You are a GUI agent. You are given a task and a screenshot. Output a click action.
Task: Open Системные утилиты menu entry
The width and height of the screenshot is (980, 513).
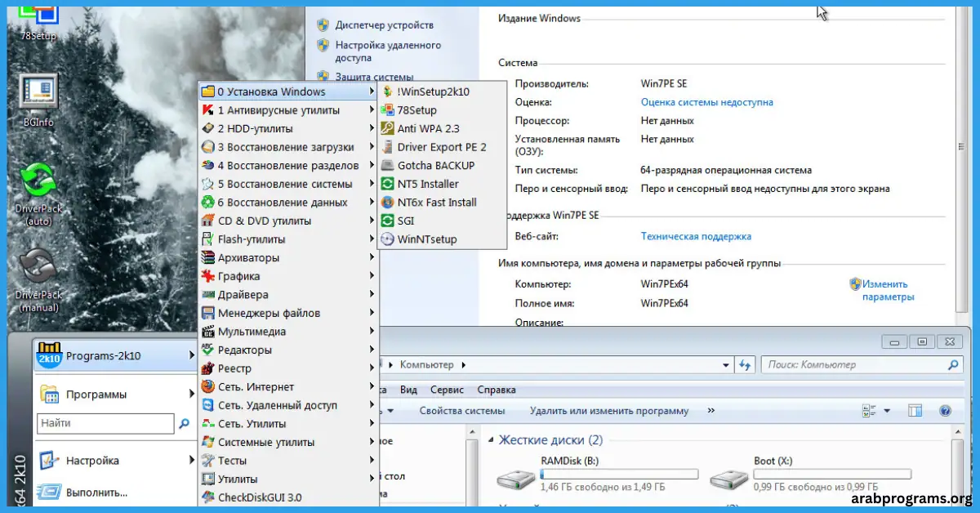coord(287,442)
